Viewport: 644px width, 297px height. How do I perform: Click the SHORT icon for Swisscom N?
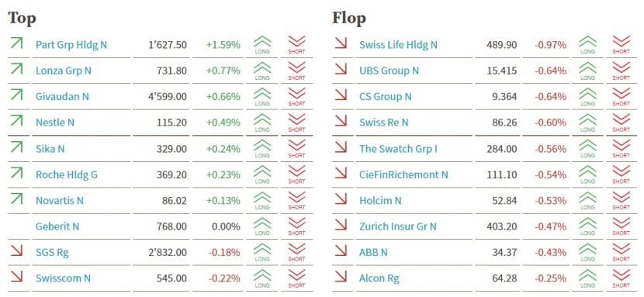click(x=296, y=278)
